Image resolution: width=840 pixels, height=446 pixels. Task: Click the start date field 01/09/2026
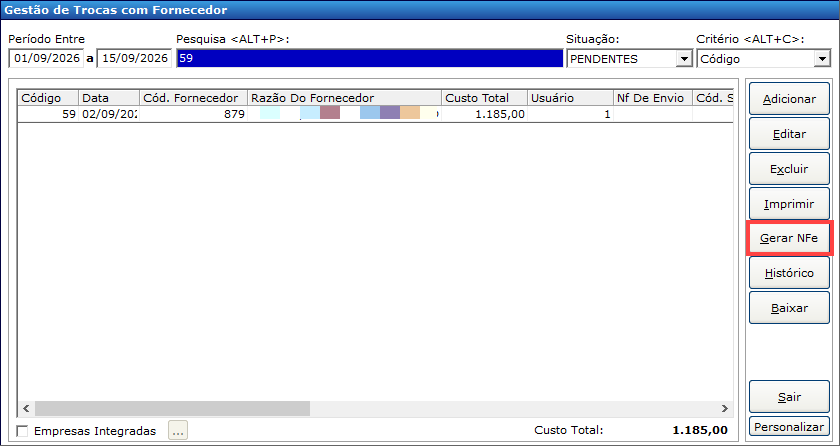click(x=47, y=58)
